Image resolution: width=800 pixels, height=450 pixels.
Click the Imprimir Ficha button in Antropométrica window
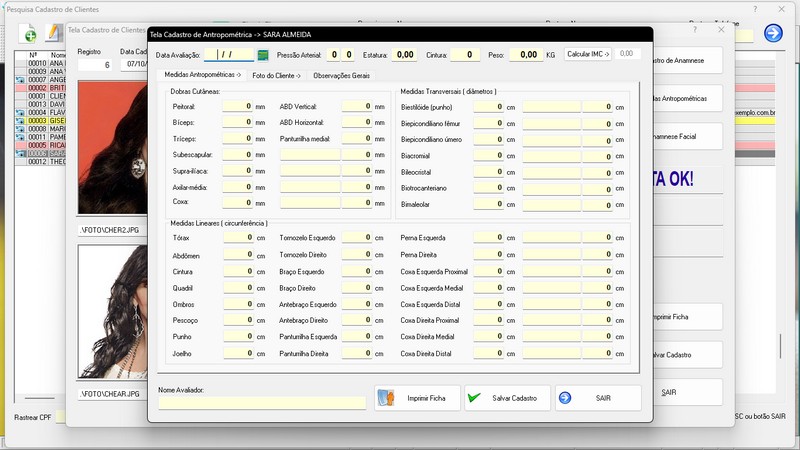click(x=417, y=398)
